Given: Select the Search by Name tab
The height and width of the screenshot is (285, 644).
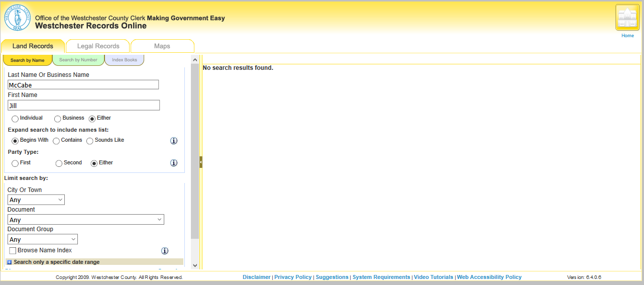Looking at the screenshot, I should point(28,60).
